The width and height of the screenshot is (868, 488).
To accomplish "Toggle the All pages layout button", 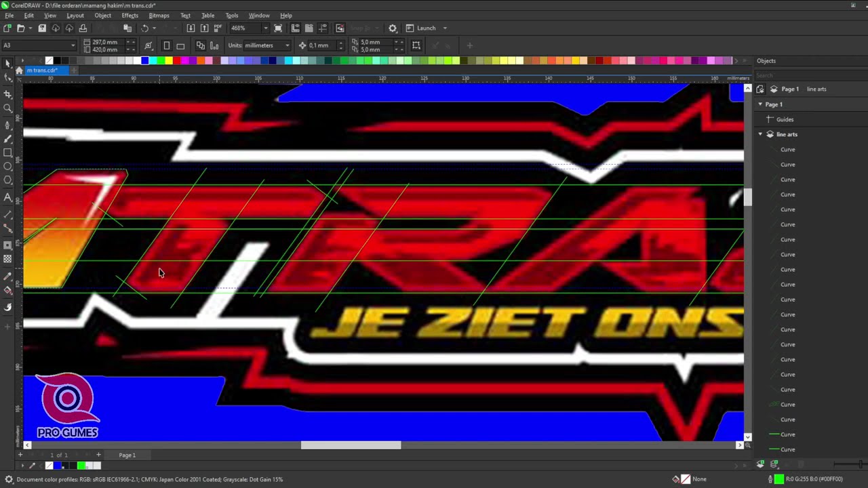I will click(201, 45).
